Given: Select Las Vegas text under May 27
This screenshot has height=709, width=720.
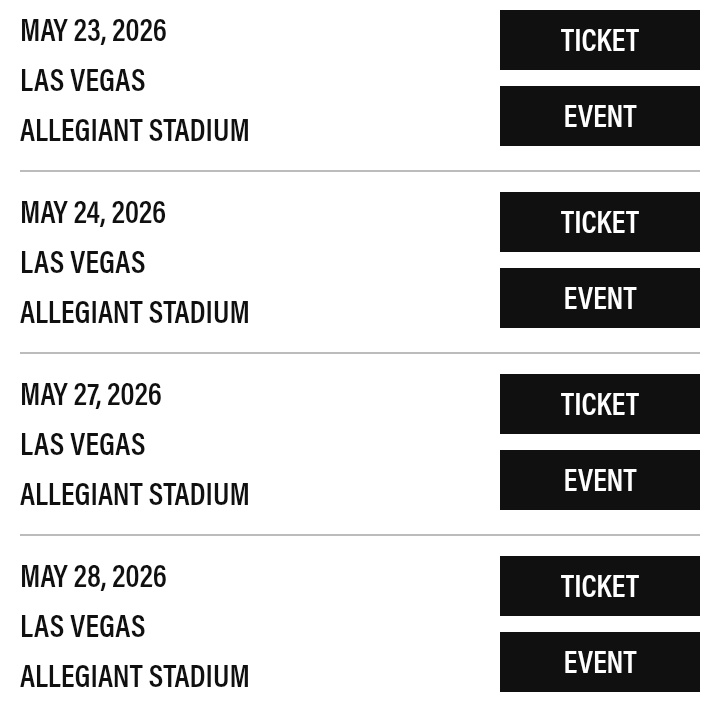Looking at the screenshot, I should point(83,444).
